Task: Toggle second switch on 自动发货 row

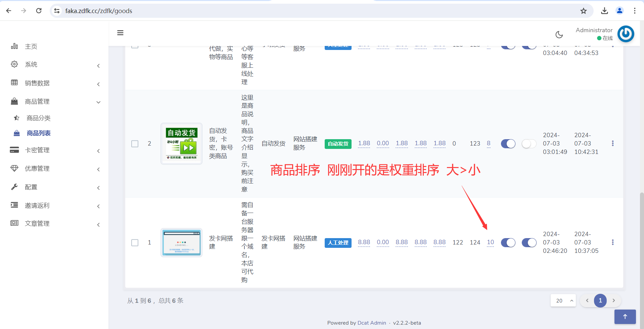Action: 529,144
